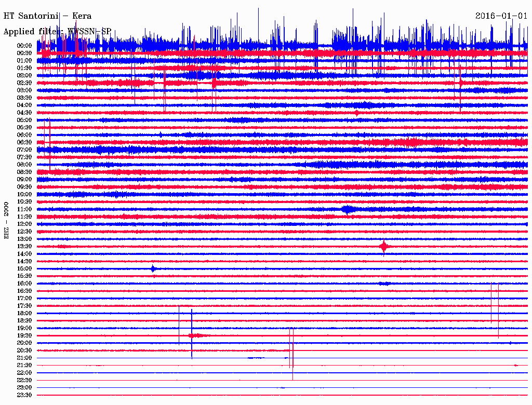Click the EHZ - 2000 axis label
The width and height of the screenshot is (532, 405).
tap(6, 221)
